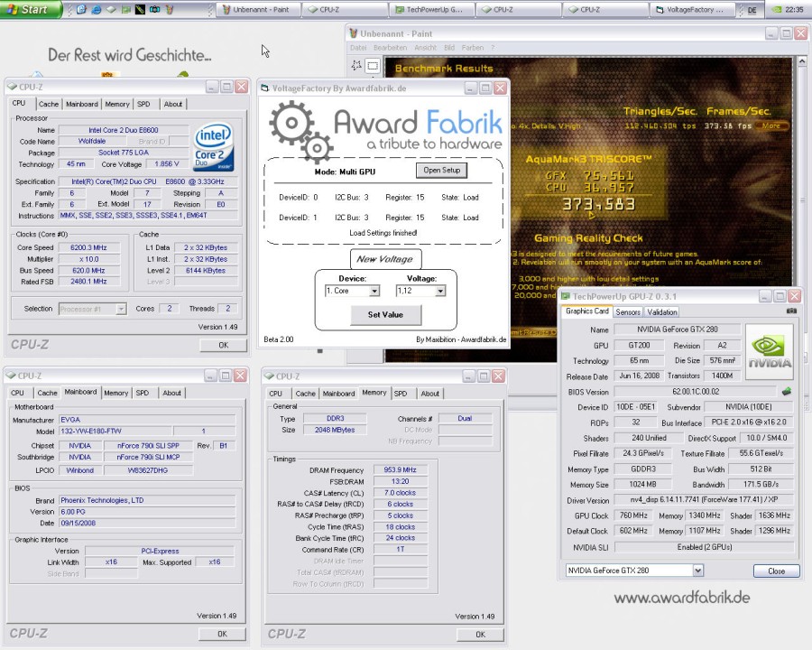Click the Intel Core 2 Duo logo
The width and height of the screenshot is (812, 650).
coord(213,146)
